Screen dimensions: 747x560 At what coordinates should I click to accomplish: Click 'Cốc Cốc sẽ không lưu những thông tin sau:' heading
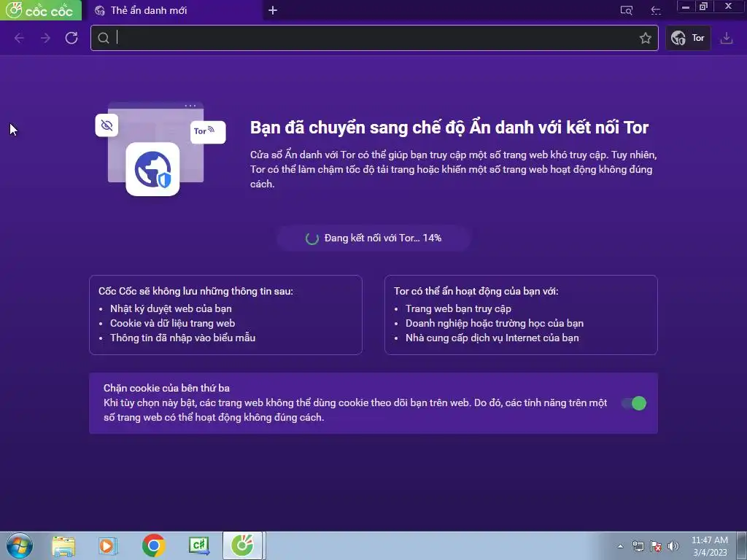[196, 291]
